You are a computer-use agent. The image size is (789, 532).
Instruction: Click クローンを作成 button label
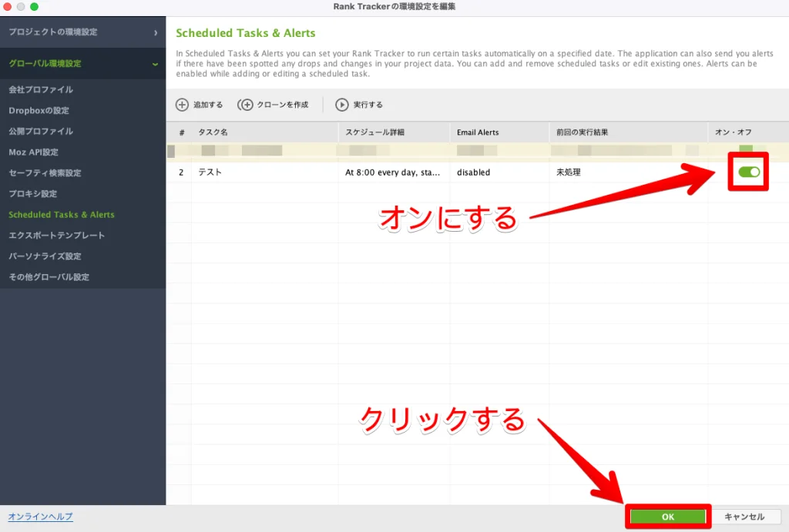point(282,105)
